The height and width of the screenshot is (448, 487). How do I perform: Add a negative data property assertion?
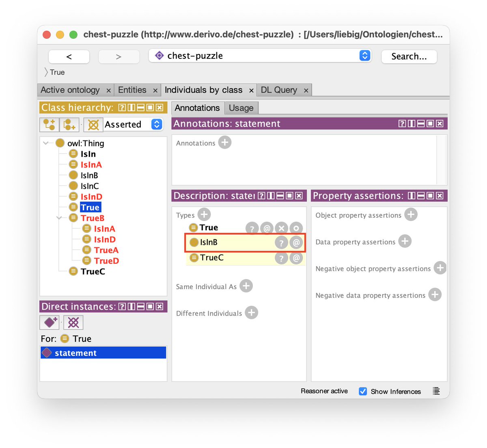pos(435,295)
